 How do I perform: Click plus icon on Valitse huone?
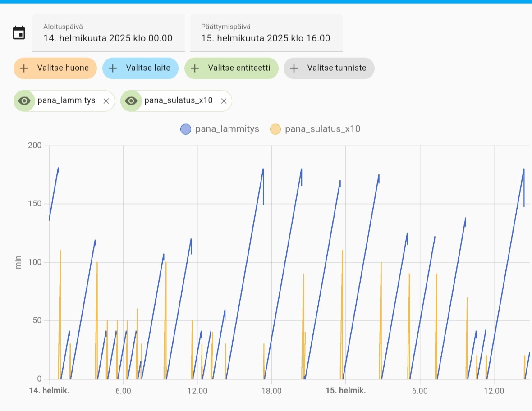point(24,68)
